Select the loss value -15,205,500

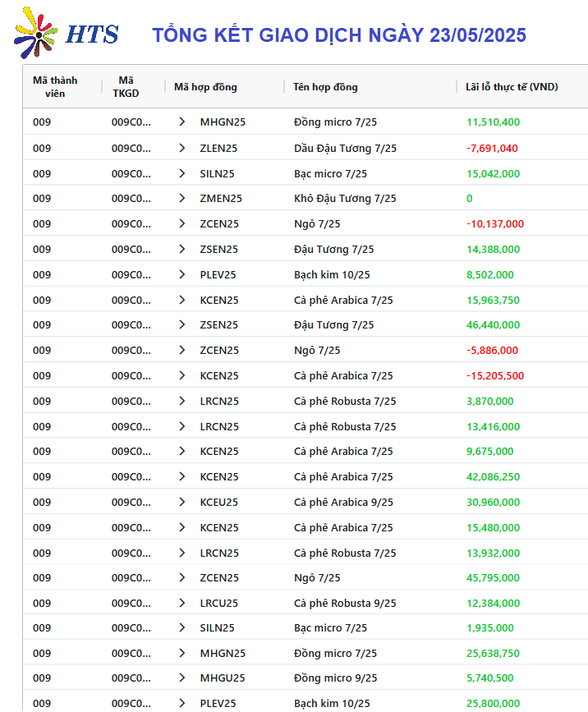point(495,376)
